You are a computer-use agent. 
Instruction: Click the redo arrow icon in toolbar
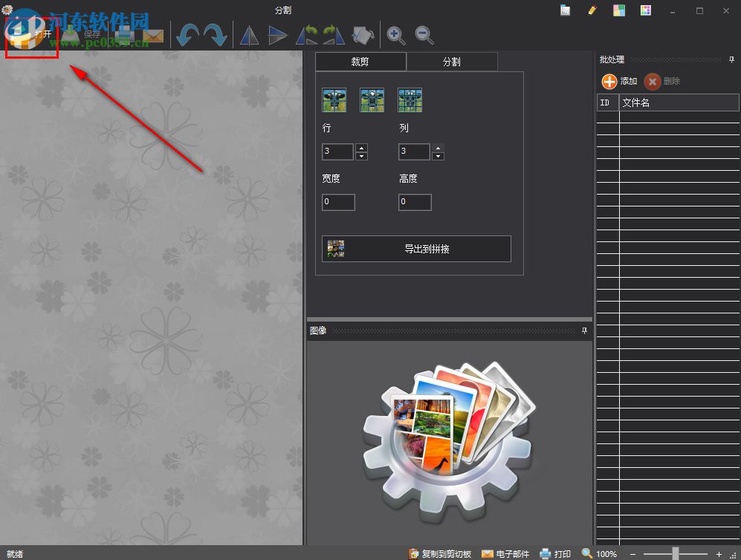click(x=215, y=35)
